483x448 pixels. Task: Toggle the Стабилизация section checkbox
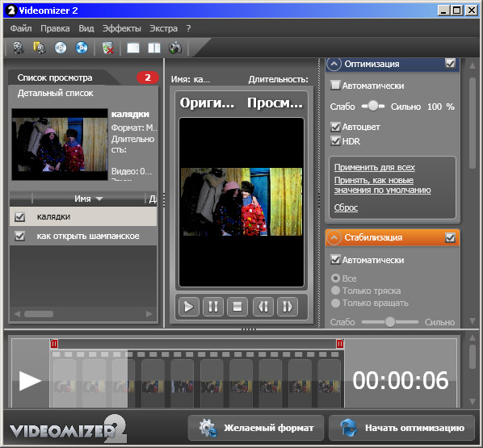(450, 237)
